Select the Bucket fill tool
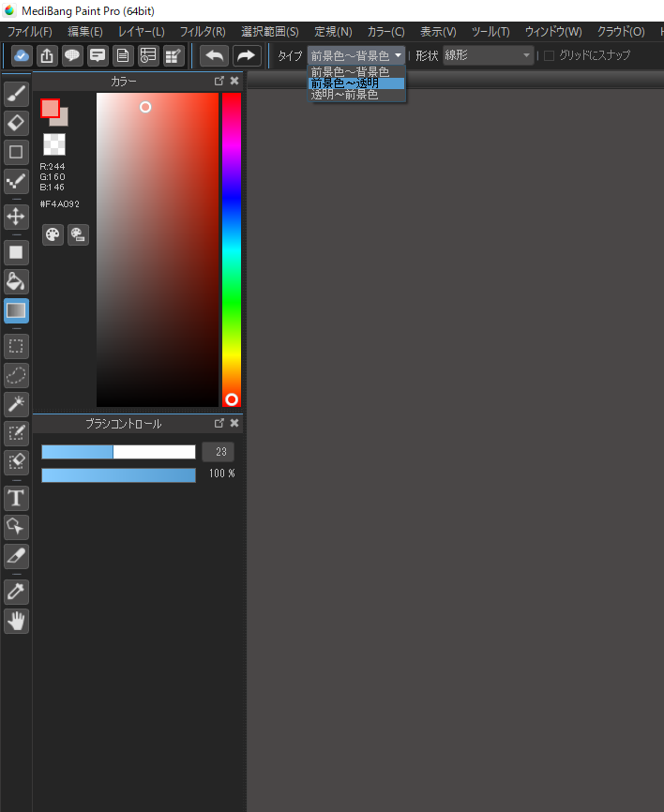Viewport: 664px width, 812px height. (x=16, y=281)
